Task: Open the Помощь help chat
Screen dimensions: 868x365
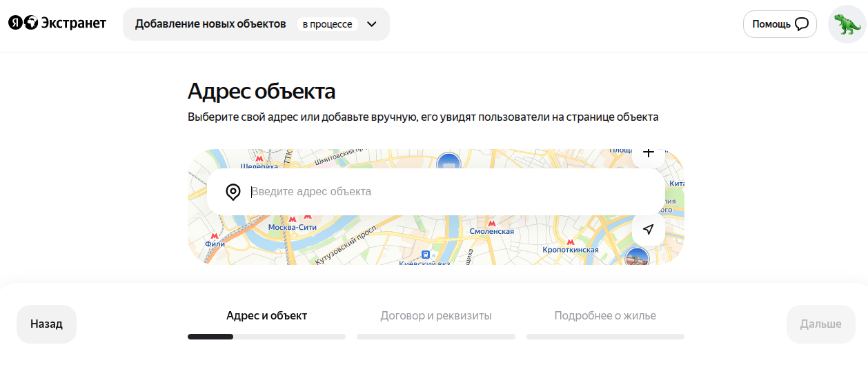Action: [780, 24]
